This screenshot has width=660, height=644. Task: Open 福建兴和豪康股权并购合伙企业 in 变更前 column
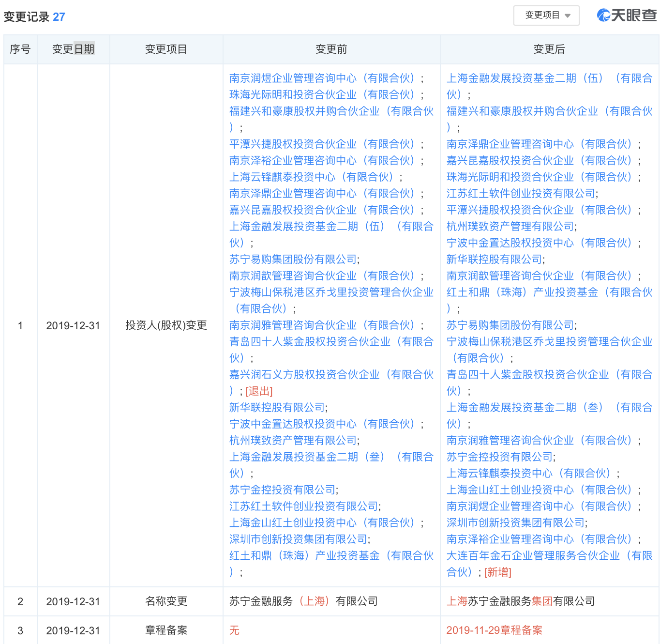331,119
